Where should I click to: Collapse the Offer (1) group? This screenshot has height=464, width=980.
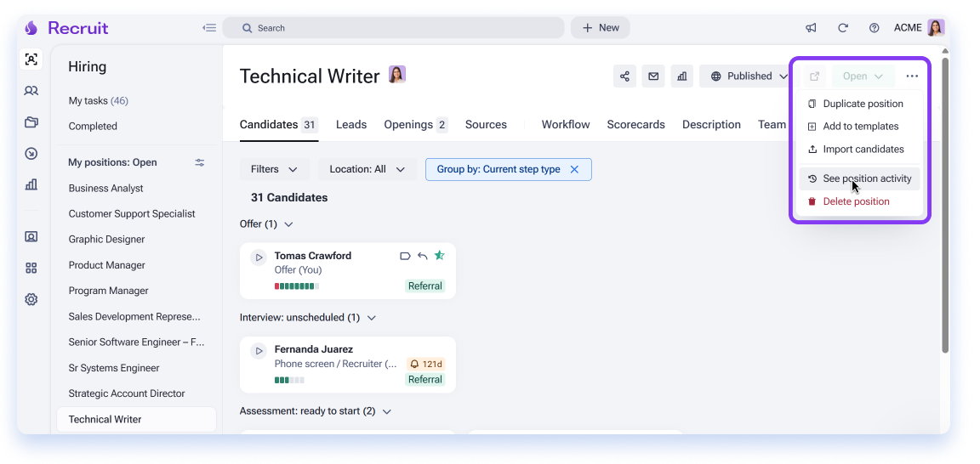[x=288, y=224]
